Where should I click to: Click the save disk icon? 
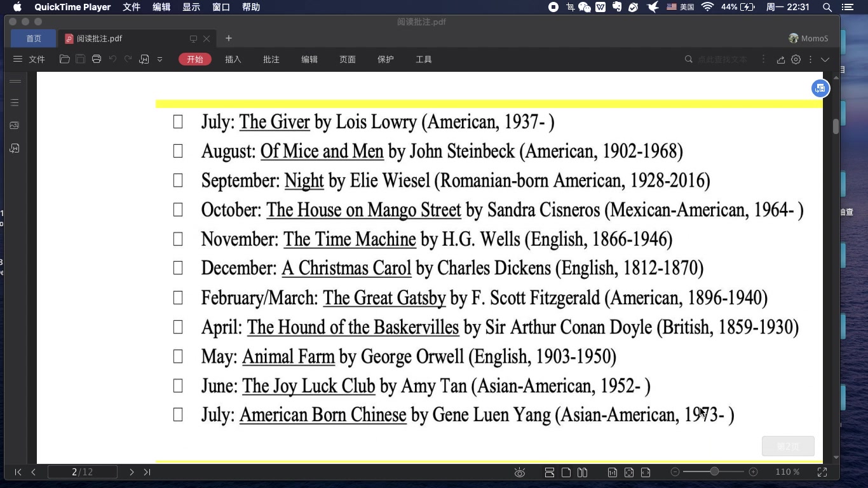[x=80, y=59]
